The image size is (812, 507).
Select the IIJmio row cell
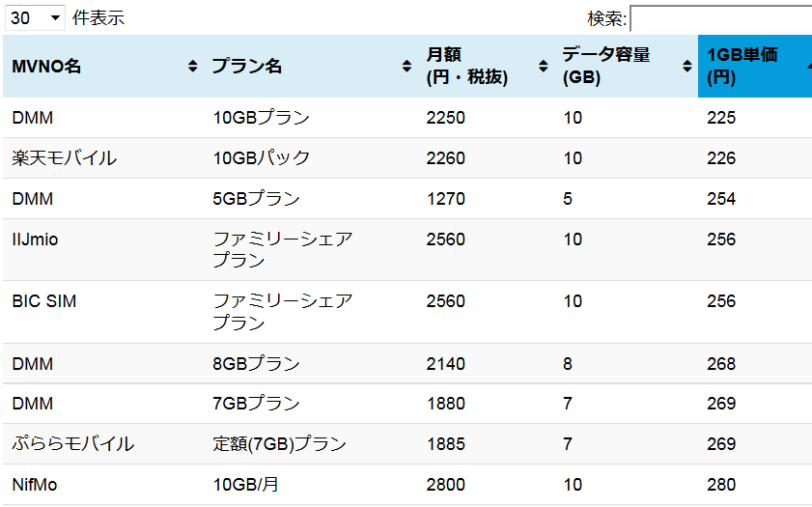click(103, 250)
